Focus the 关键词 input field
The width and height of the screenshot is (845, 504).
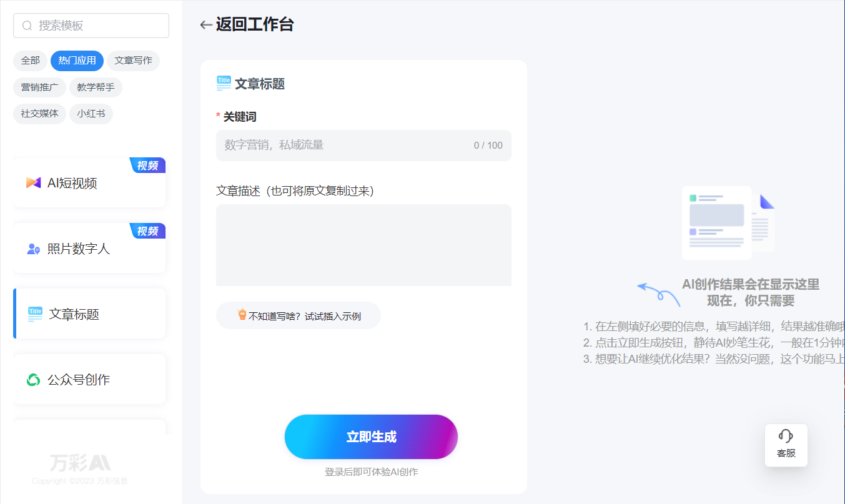(x=363, y=146)
